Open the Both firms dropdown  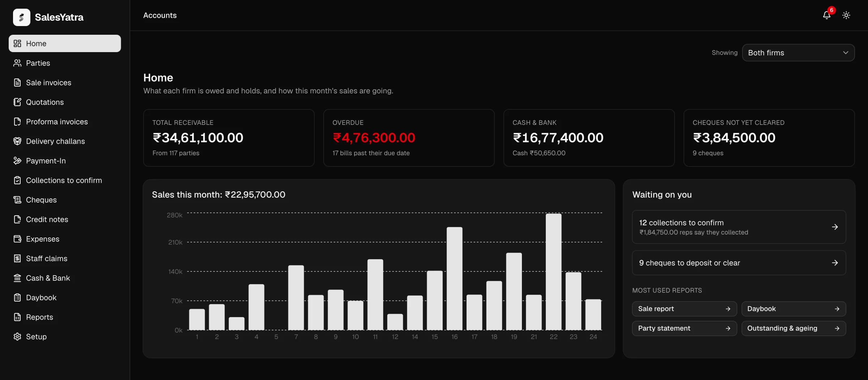(798, 53)
